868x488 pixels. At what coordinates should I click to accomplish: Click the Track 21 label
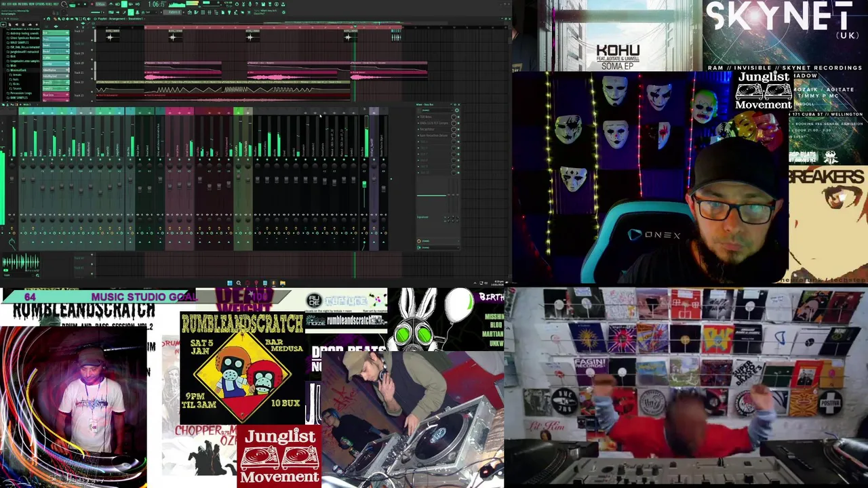tap(79, 73)
